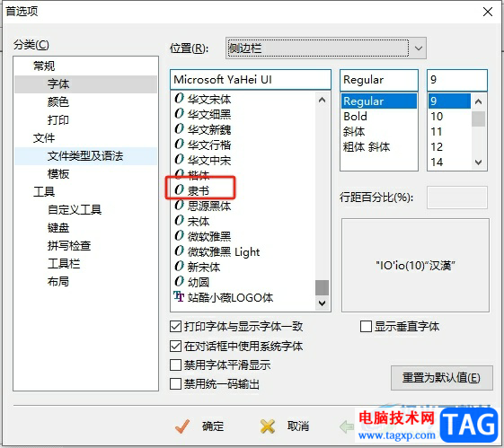
Task: Click the font size input field
Action: 456,80
